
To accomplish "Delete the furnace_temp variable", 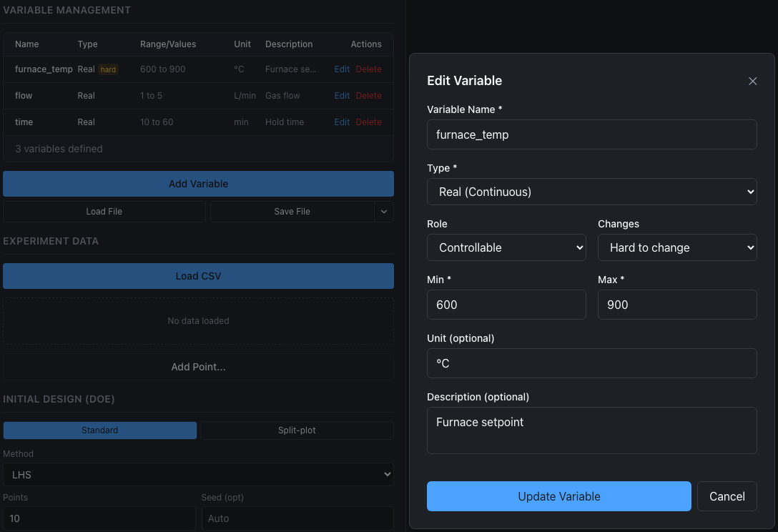I will pyautogui.click(x=369, y=69).
